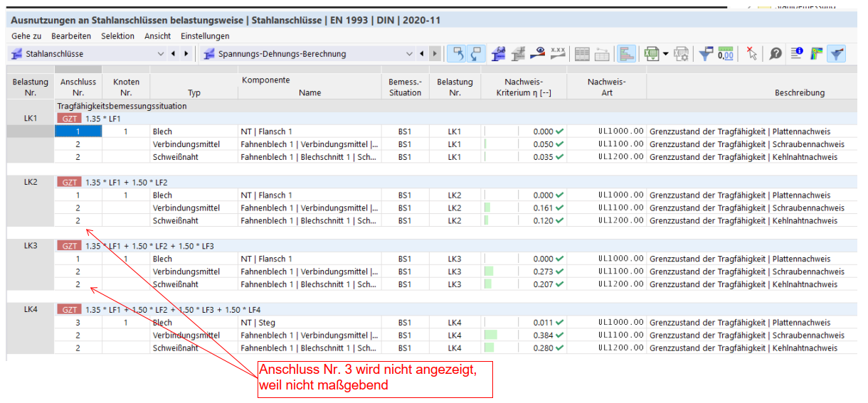Click the green utilization bar for 0.384
868x403 pixels.
point(491,335)
